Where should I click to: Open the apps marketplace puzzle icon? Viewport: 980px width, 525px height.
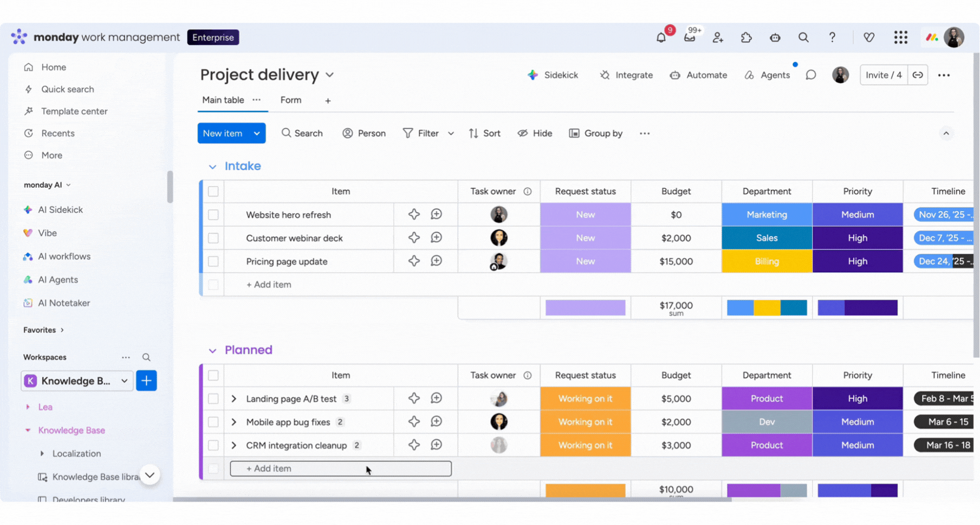click(x=747, y=38)
